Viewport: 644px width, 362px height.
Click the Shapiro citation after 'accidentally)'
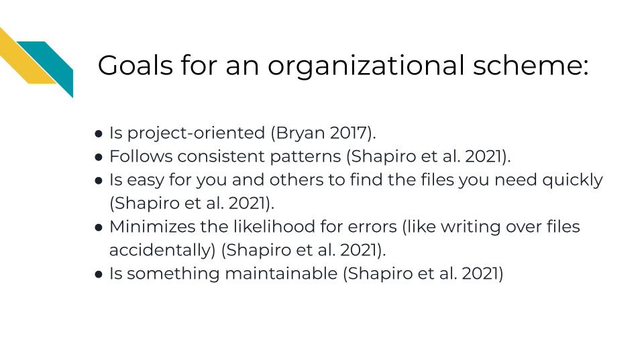(303, 250)
